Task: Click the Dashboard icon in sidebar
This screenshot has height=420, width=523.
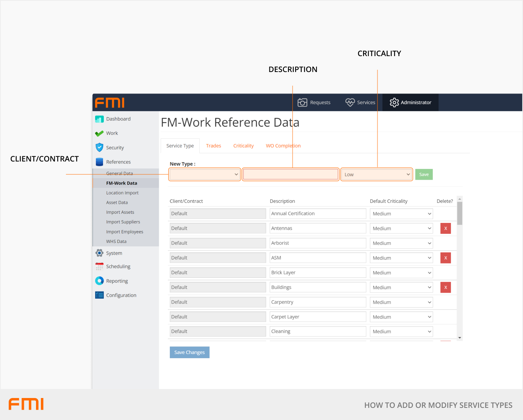Action: pos(99,119)
